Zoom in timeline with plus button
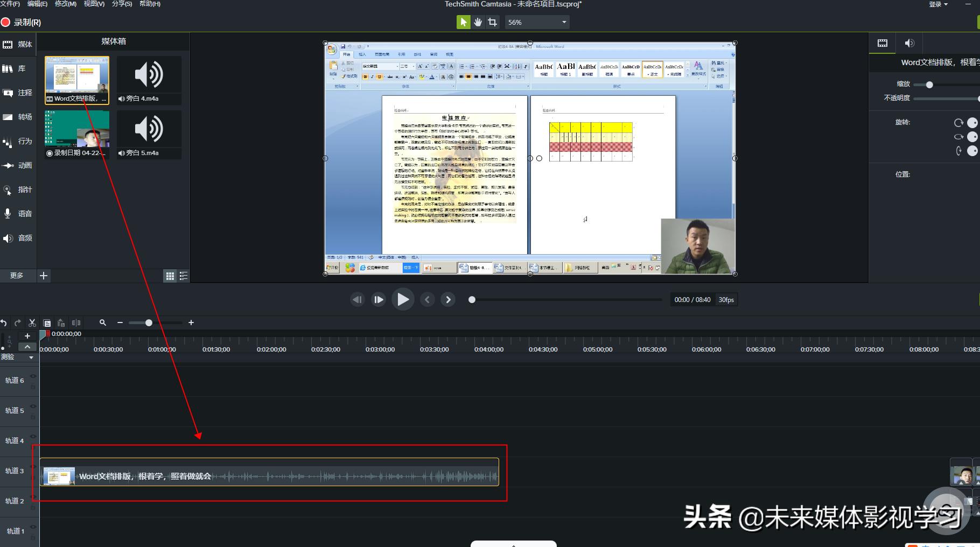Image resolution: width=980 pixels, height=547 pixels. [191, 323]
